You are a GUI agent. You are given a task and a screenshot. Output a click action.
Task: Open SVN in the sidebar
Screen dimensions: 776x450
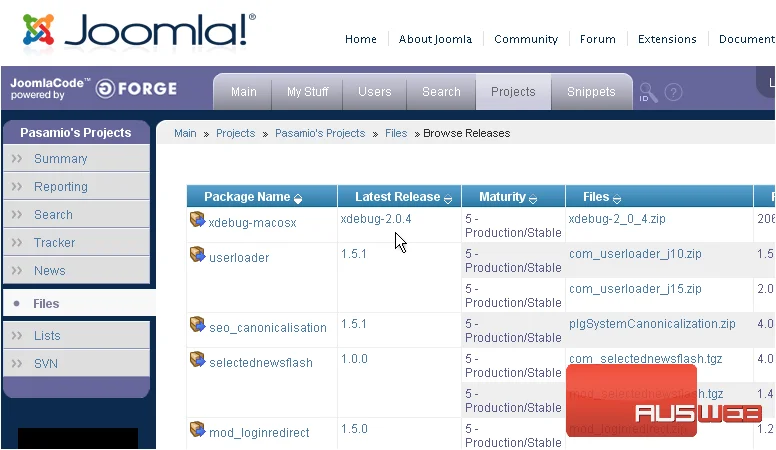[x=76, y=363]
